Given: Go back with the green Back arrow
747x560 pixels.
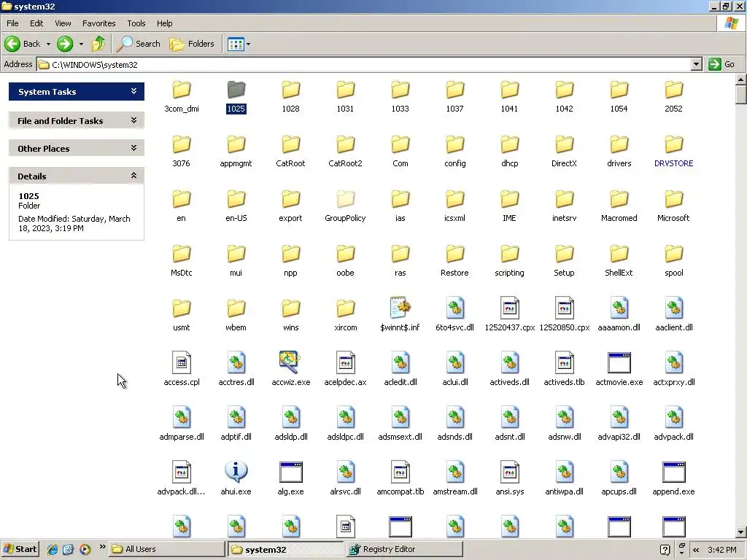Looking at the screenshot, I should 23,44.
